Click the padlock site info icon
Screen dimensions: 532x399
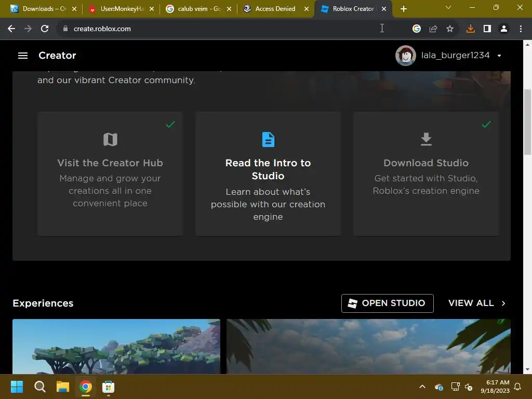click(x=65, y=29)
